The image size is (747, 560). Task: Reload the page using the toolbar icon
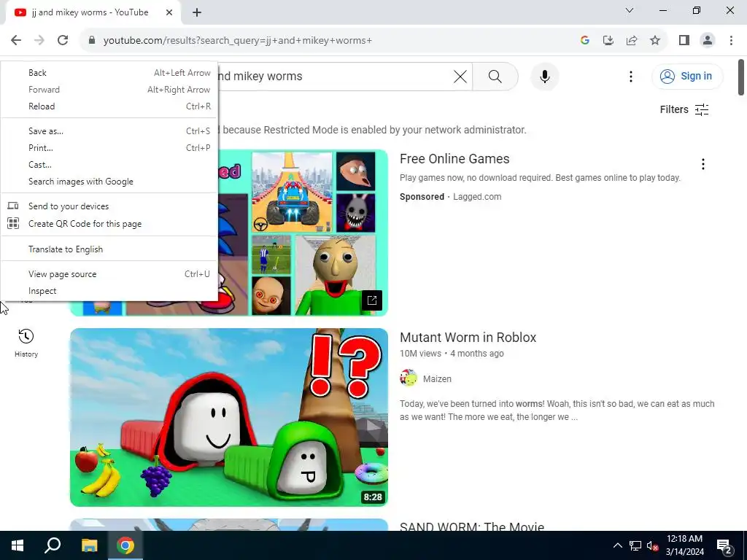pos(63,41)
